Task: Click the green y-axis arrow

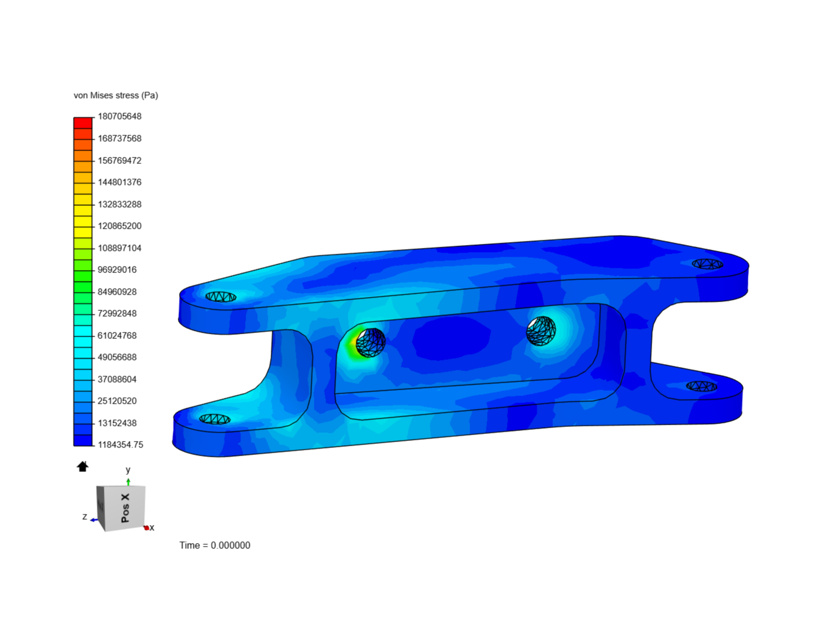Action: 128,482
